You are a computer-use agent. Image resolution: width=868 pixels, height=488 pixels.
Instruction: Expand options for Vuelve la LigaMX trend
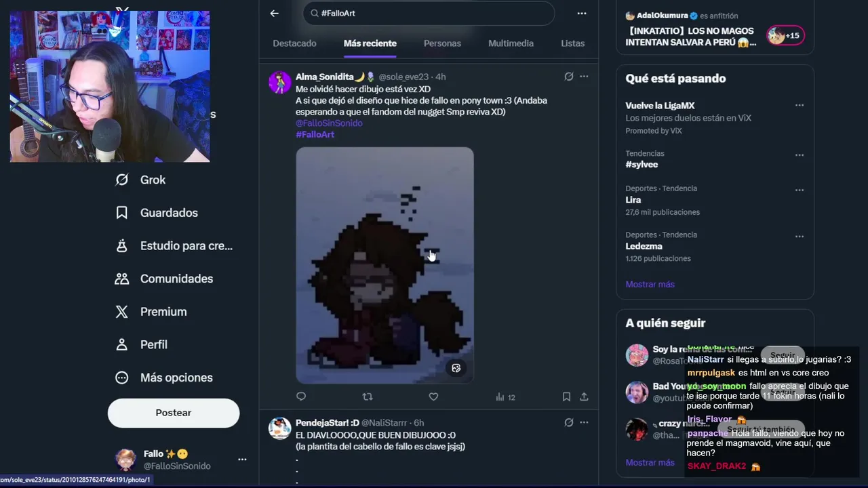pyautogui.click(x=800, y=105)
